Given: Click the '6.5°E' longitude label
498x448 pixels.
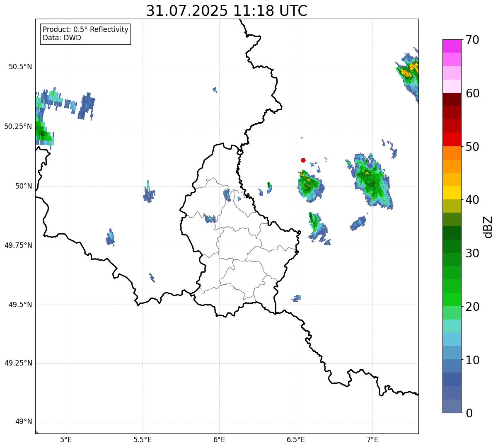Looking at the screenshot, I should [296, 440].
